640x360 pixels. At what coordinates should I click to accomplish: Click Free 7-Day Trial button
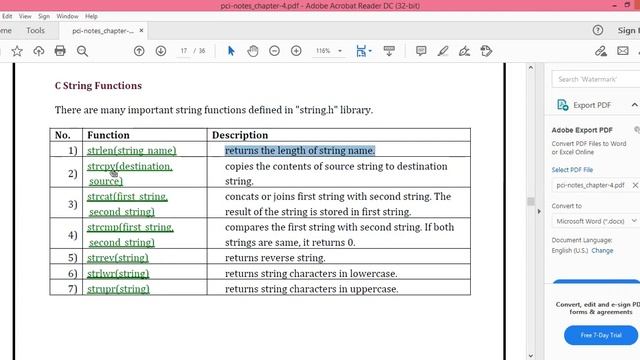click(x=601, y=335)
